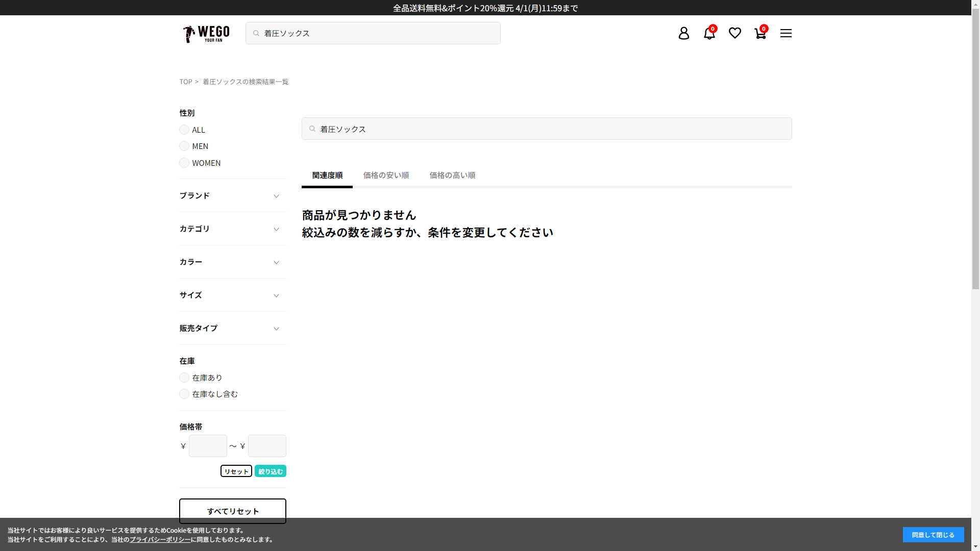Image resolution: width=980 pixels, height=551 pixels.
Task: Select the WOMEN gender radio button
Action: (x=184, y=163)
